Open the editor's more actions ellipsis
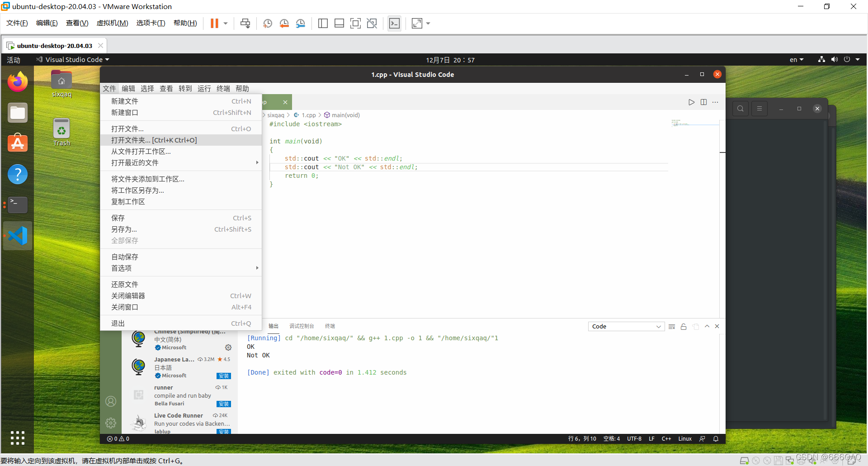The height and width of the screenshot is (466, 868). coord(715,102)
